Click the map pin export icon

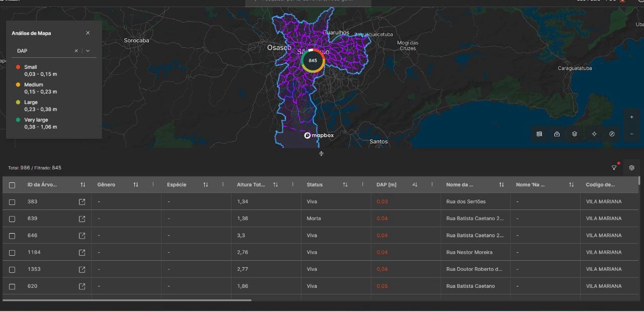tap(557, 134)
